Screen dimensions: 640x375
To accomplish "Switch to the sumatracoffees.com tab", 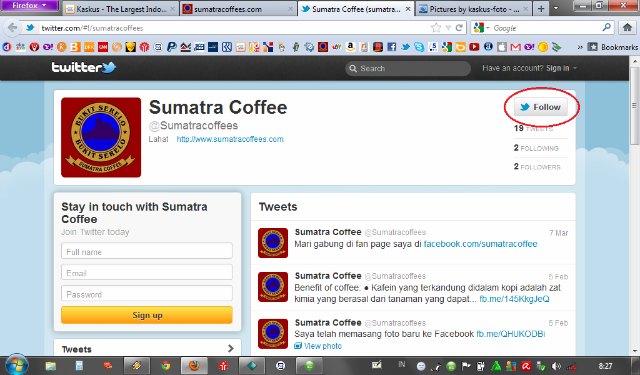I will click(x=238, y=9).
